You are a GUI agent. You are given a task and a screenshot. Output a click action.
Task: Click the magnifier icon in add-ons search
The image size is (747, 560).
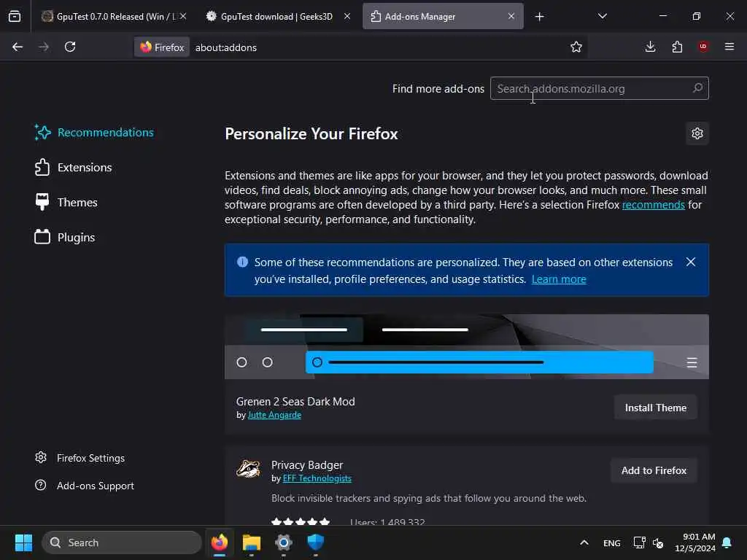(697, 88)
